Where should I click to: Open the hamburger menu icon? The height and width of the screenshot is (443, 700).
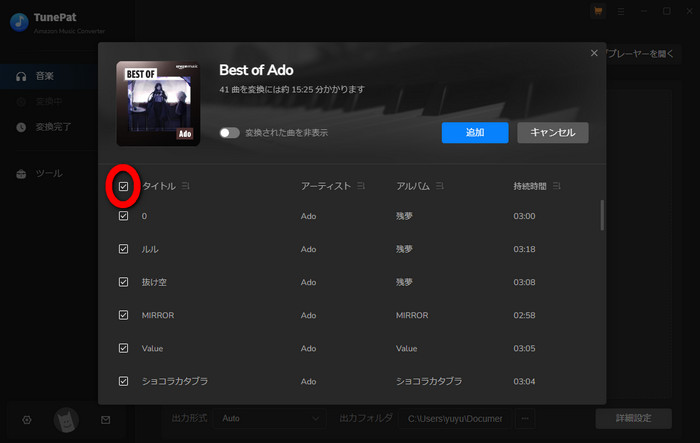point(621,12)
